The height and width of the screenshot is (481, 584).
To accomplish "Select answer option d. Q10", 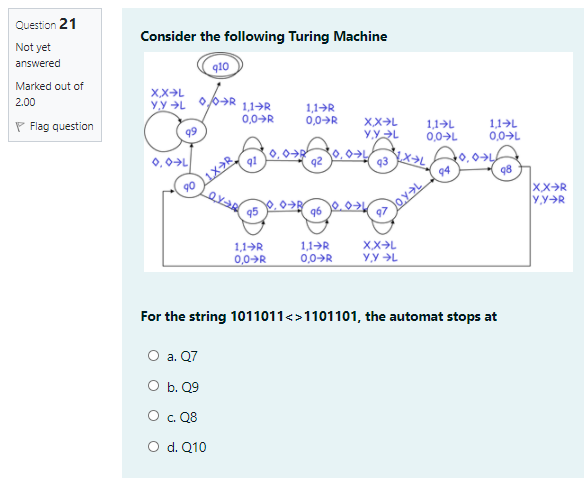I will click(x=153, y=446).
